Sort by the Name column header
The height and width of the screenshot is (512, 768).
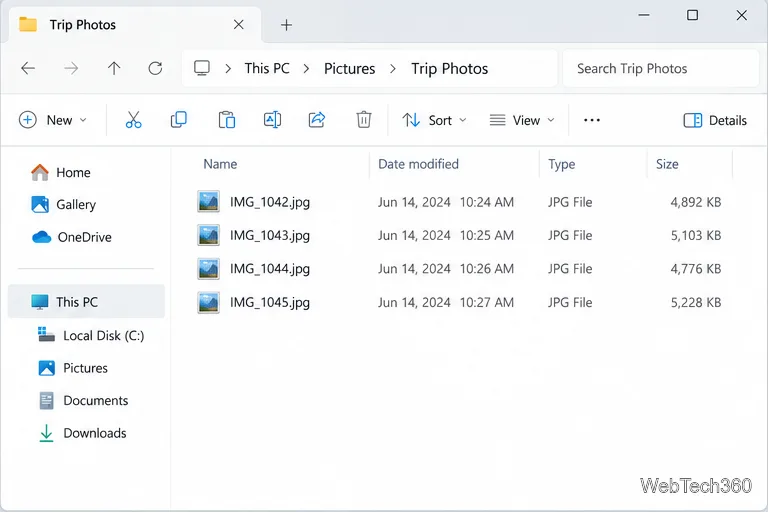220,164
